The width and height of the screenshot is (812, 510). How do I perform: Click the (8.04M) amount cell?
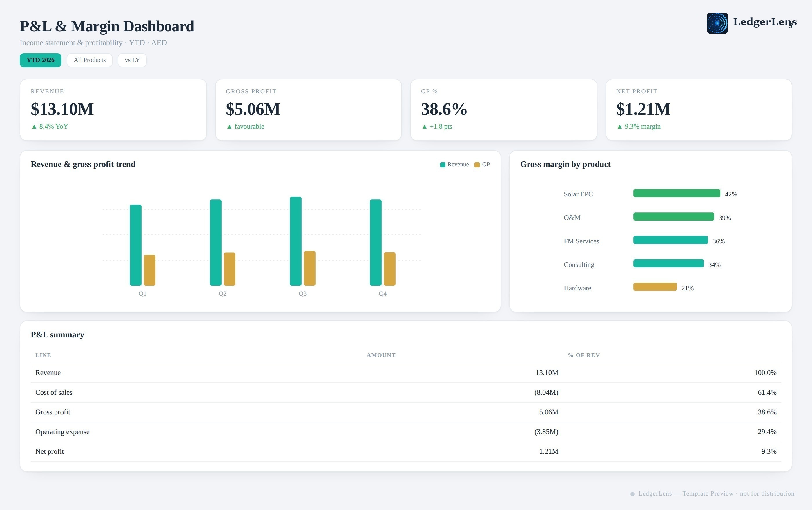(x=546, y=392)
